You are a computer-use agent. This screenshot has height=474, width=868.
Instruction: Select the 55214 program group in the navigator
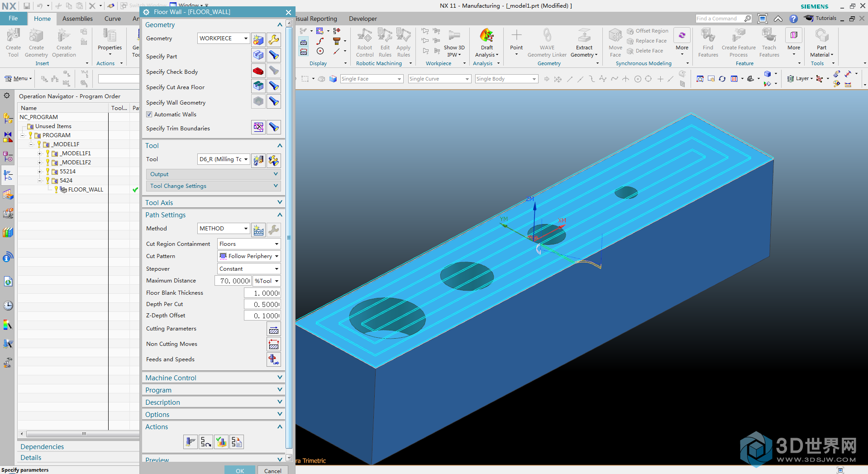(67, 172)
